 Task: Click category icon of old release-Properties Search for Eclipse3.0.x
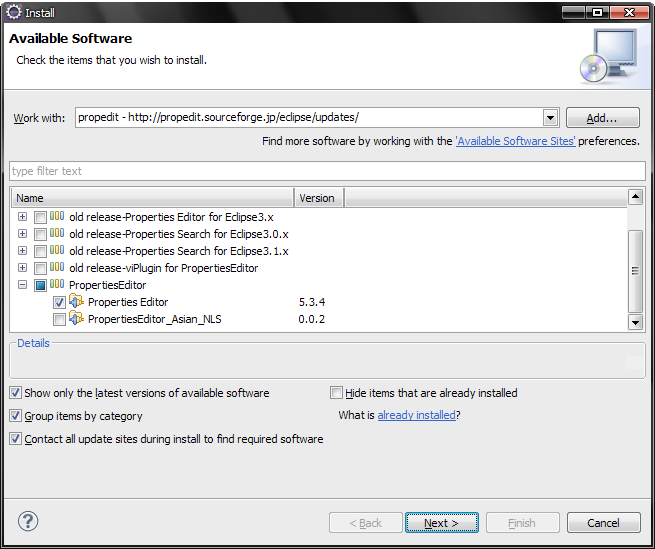pyautogui.click(x=57, y=233)
